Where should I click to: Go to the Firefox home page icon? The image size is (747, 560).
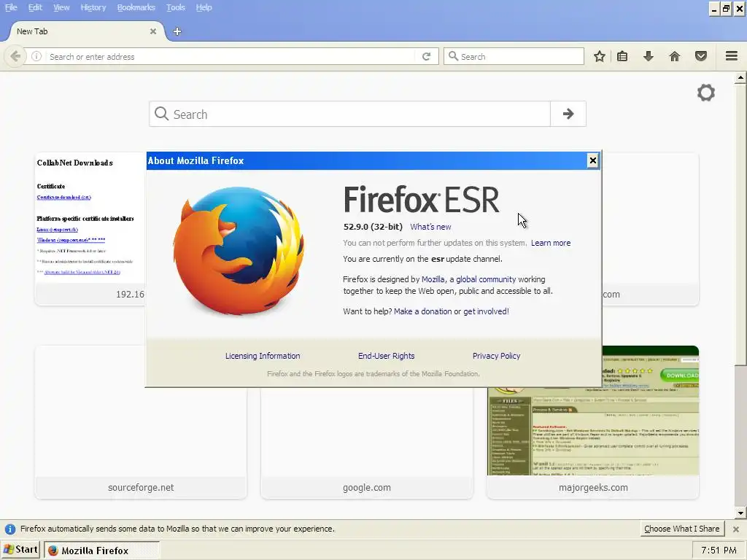point(675,57)
